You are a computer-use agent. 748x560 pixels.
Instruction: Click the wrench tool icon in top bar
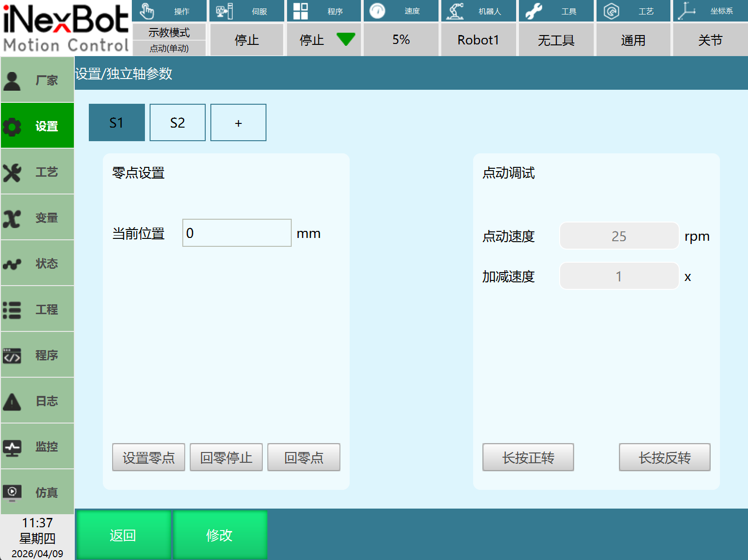533,11
